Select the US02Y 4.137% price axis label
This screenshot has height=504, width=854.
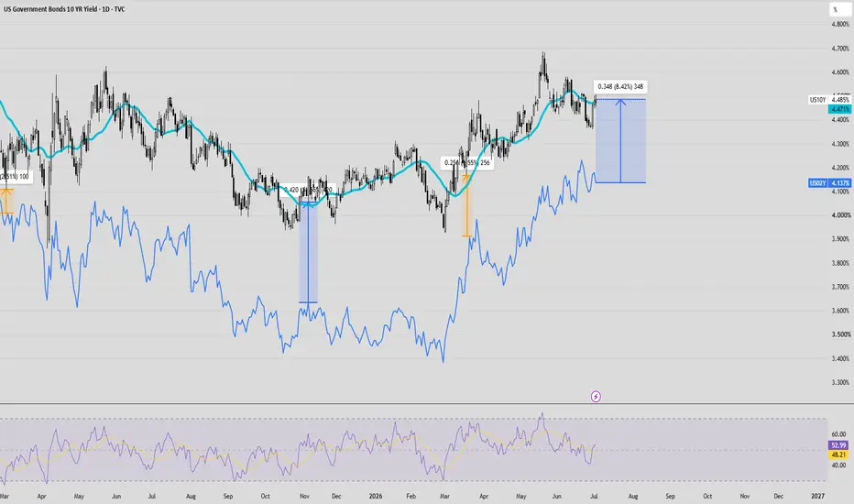pyautogui.click(x=829, y=183)
